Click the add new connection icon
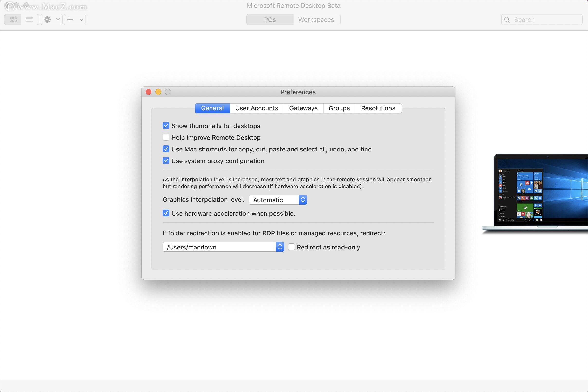The height and width of the screenshot is (392, 588). [x=69, y=19]
